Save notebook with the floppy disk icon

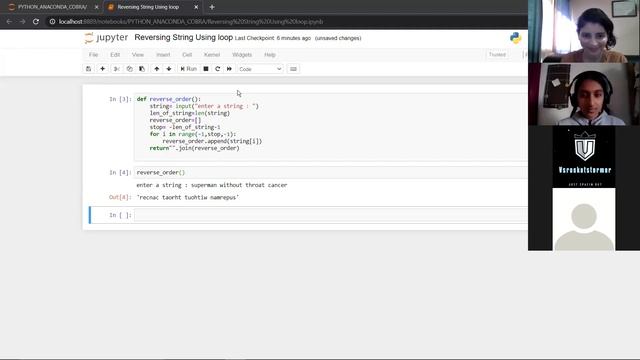[89, 69]
